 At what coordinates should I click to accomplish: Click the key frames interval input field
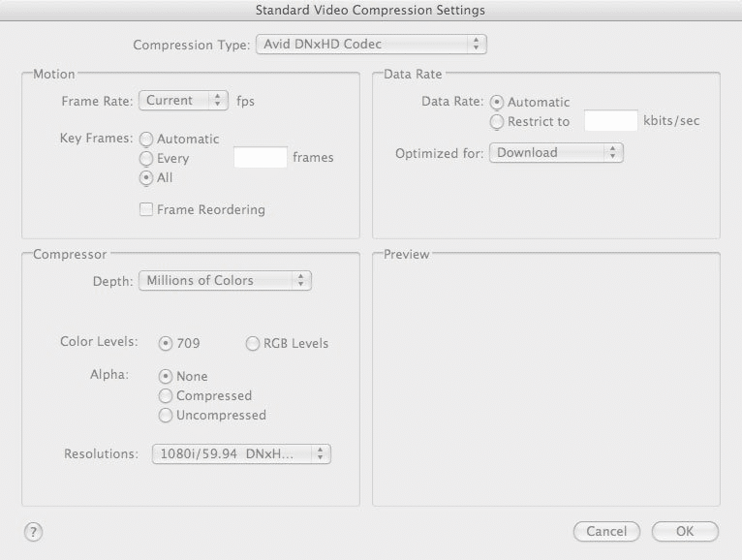(261, 157)
